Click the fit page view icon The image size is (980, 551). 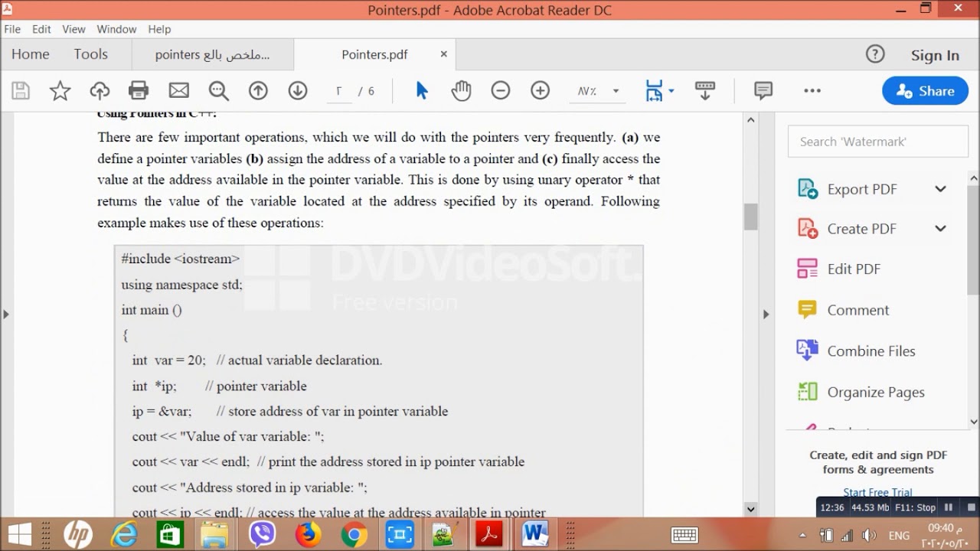point(654,91)
